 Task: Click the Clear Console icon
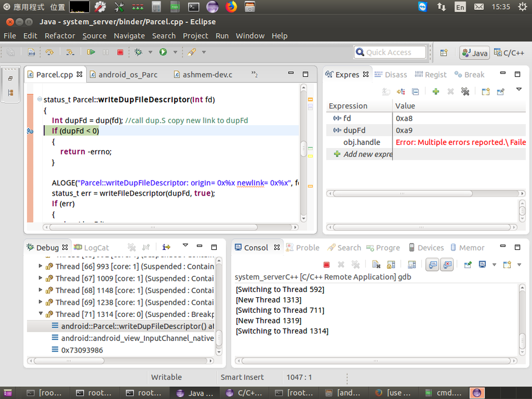point(376,265)
